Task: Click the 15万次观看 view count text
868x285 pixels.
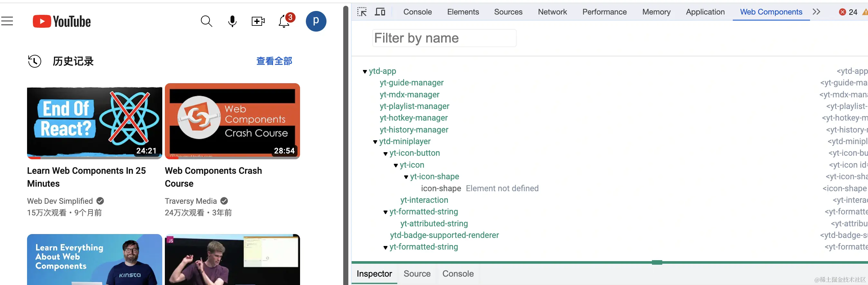Action: click(46, 213)
